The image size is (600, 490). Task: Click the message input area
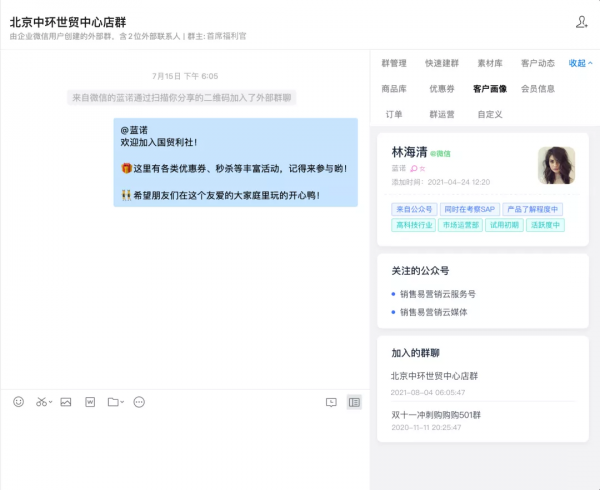pos(185,451)
